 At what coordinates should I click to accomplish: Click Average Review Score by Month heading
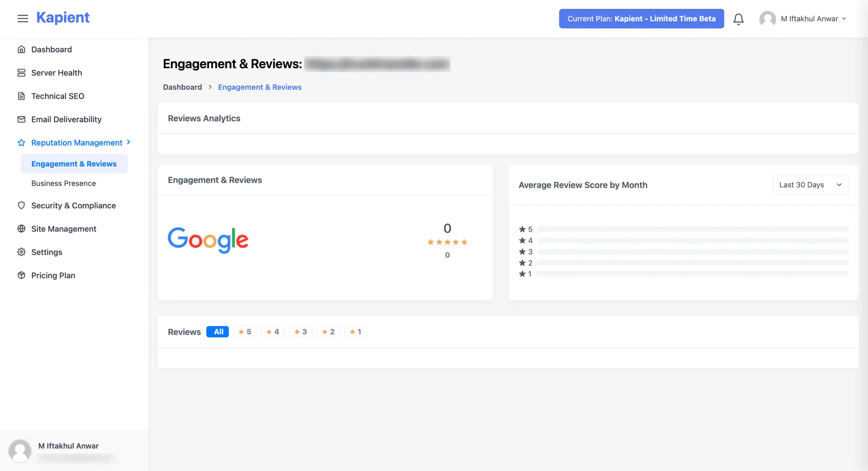pos(583,185)
